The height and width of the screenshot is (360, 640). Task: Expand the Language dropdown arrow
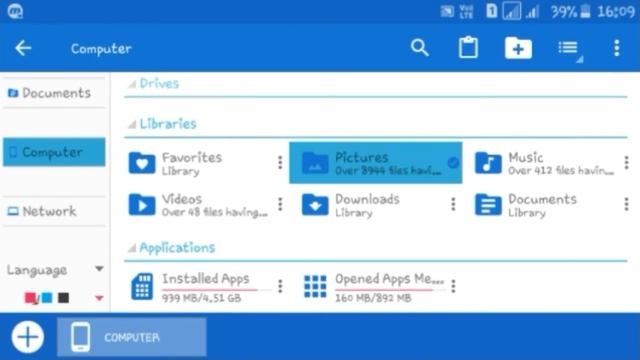99,269
